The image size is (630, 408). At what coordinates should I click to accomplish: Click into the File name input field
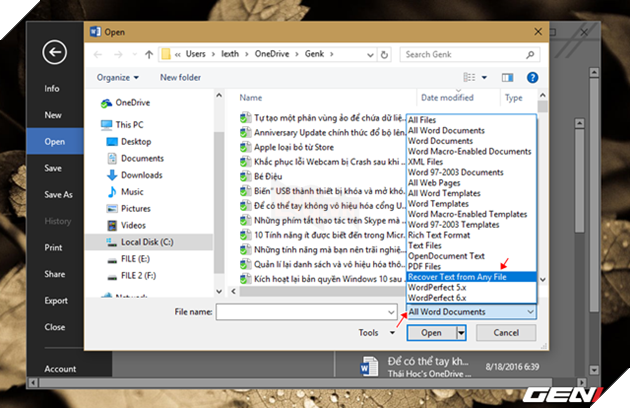(x=309, y=312)
